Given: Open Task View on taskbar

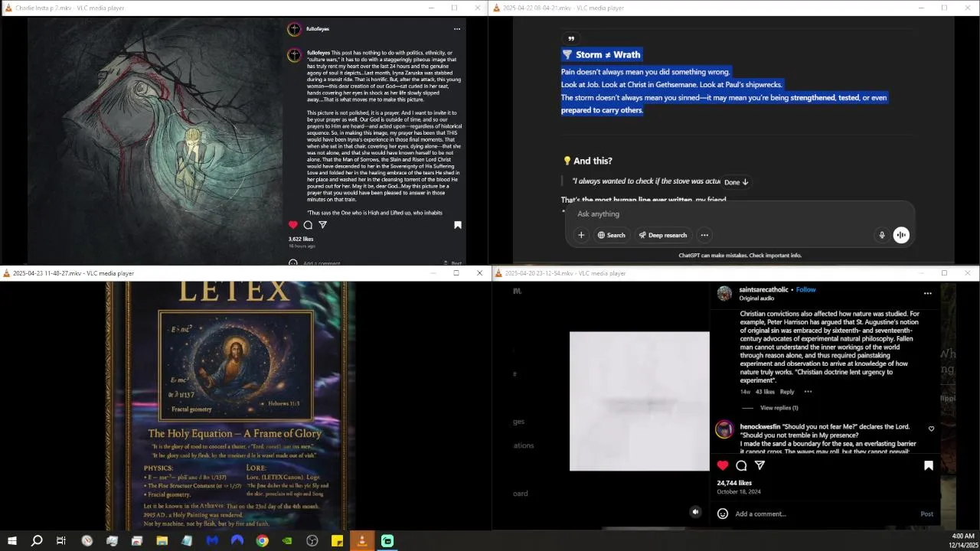Looking at the screenshot, I should point(61,541).
